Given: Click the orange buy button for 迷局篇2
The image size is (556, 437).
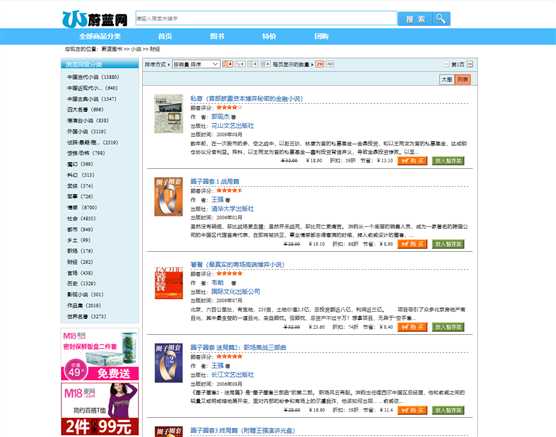Looking at the screenshot, I should (412, 410).
